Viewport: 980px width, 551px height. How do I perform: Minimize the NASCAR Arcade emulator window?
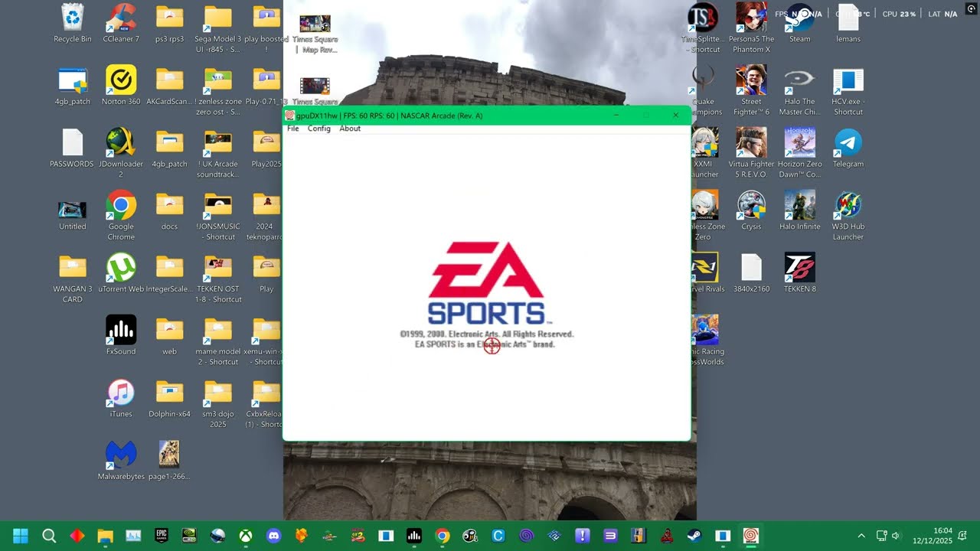tap(616, 116)
